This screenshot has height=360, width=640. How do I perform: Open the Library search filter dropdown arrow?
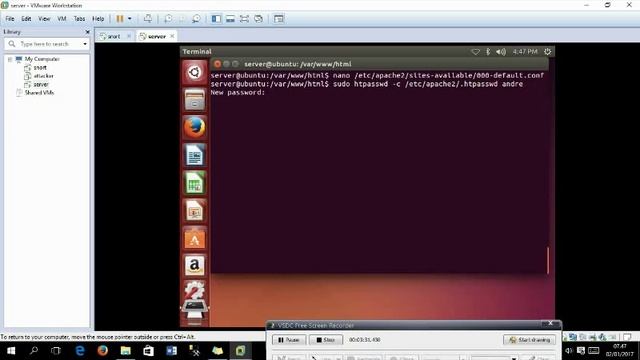85,44
